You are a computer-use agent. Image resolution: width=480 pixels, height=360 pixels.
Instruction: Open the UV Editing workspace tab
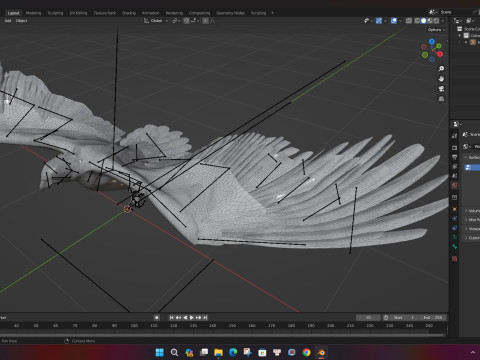point(78,13)
